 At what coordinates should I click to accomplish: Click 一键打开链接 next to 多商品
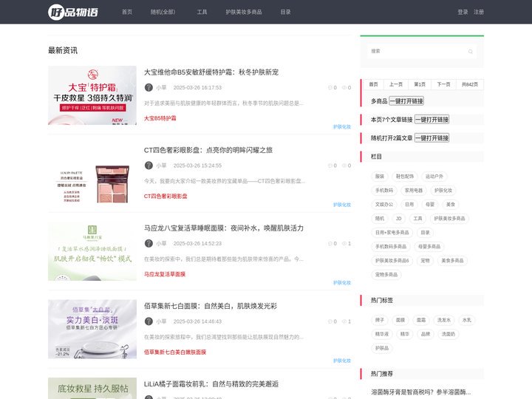[406, 101]
